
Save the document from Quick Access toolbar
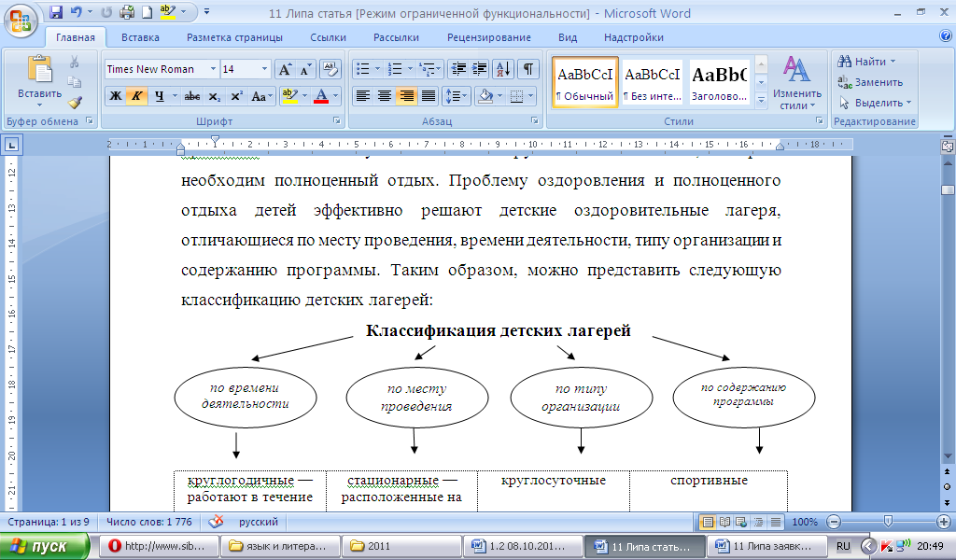point(56,11)
